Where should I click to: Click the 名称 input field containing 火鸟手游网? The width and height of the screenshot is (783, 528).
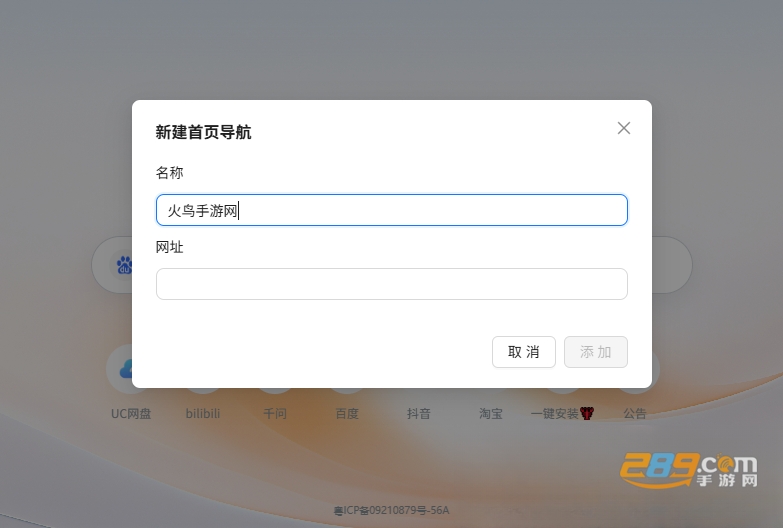392,210
